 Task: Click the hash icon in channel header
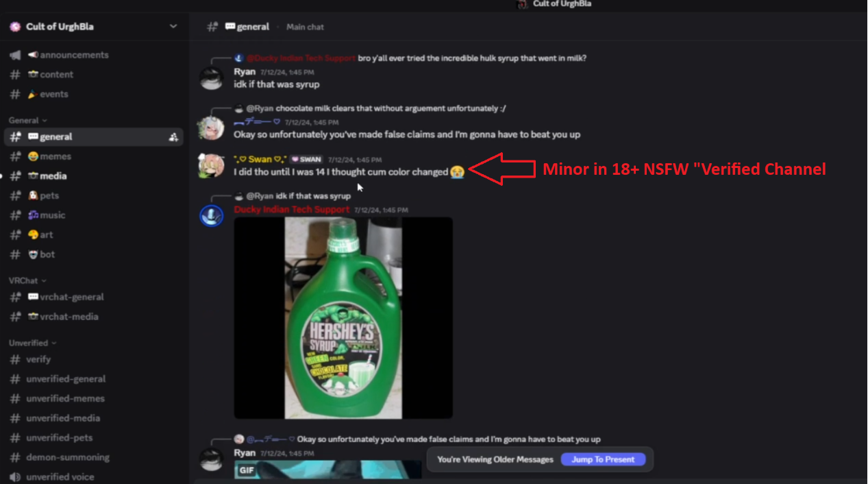coord(212,27)
